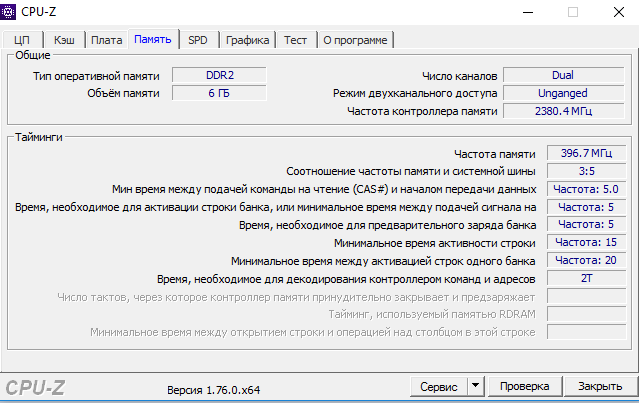The height and width of the screenshot is (403, 639).
Task: Click the CPU-Z app icon in title bar
Action: [8, 11]
